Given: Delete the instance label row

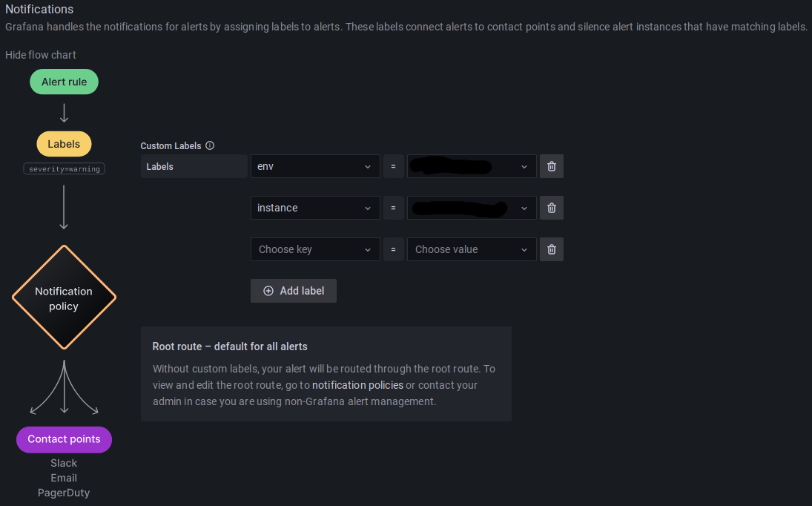Looking at the screenshot, I should [x=551, y=208].
